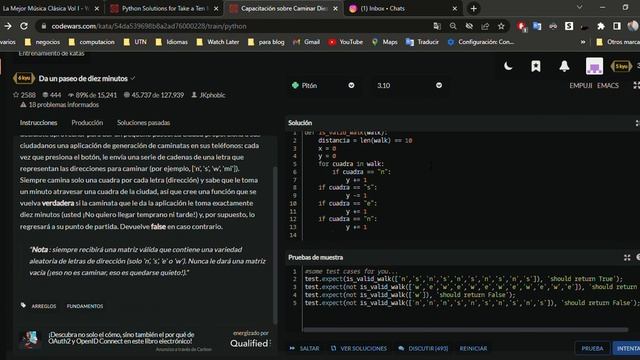Expand the kata title chevron
640x360 pixels.
[133, 78]
